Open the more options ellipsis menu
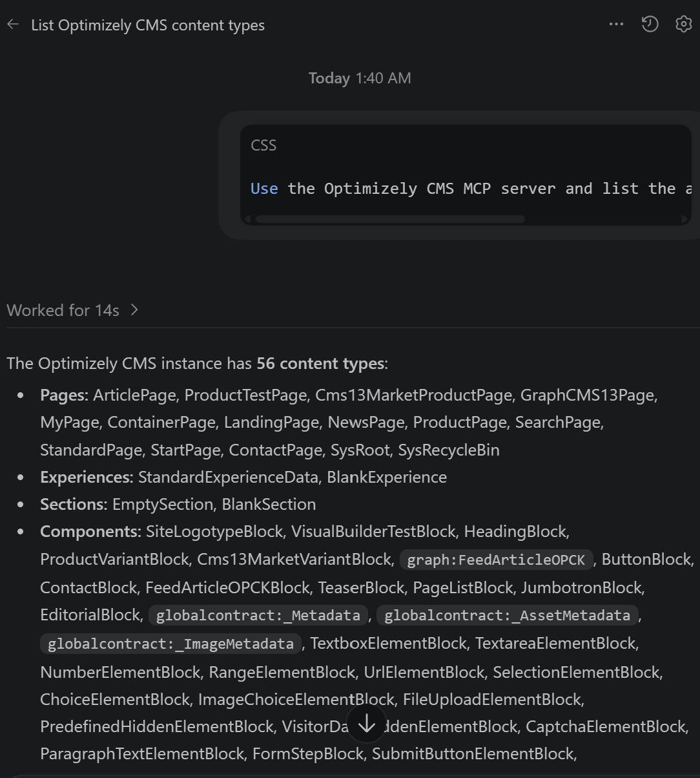This screenshot has width=700, height=778. [616, 25]
